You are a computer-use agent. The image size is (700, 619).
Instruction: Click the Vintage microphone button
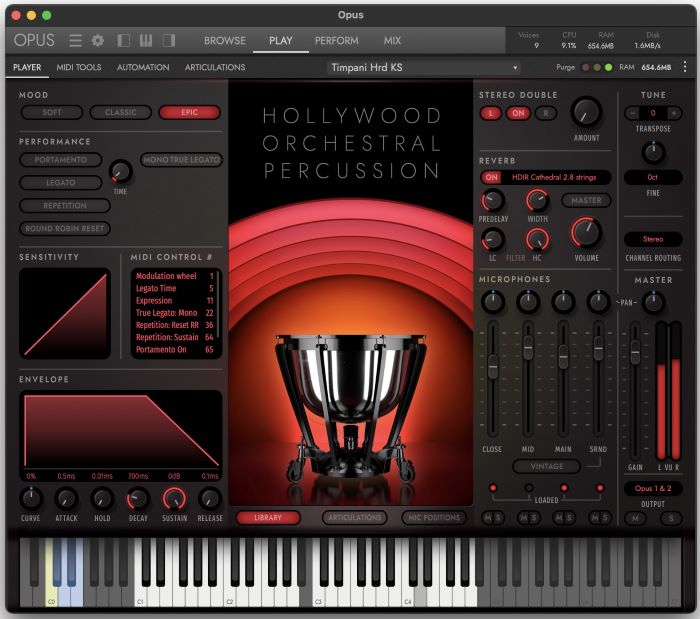click(x=546, y=466)
